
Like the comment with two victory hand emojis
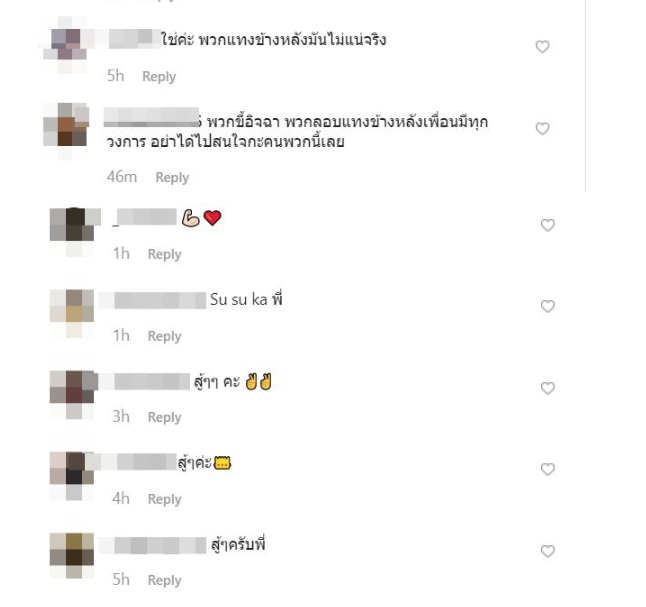pos(548,388)
